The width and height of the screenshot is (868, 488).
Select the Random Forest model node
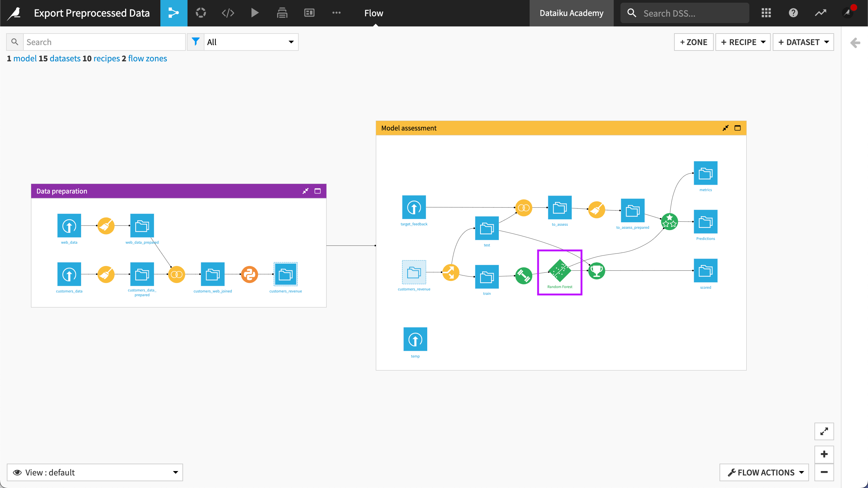point(559,271)
